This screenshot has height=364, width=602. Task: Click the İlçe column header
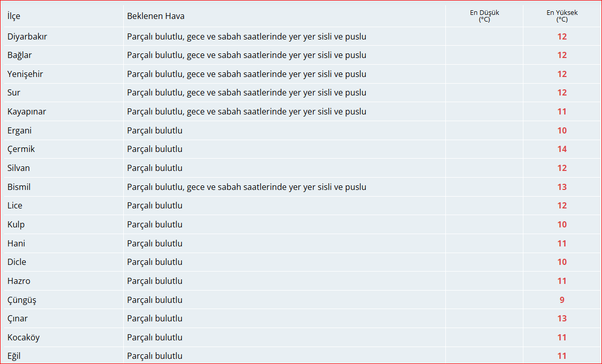pyautogui.click(x=14, y=16)
